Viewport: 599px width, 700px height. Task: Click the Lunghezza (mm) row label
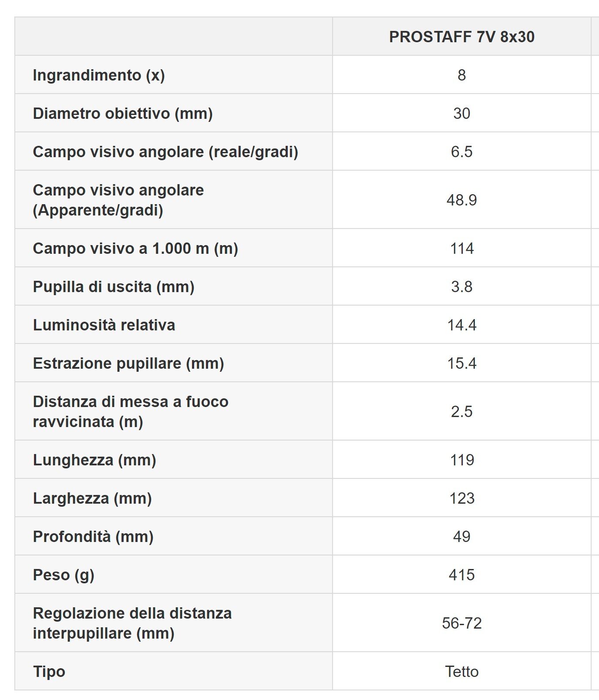[94, 460]
